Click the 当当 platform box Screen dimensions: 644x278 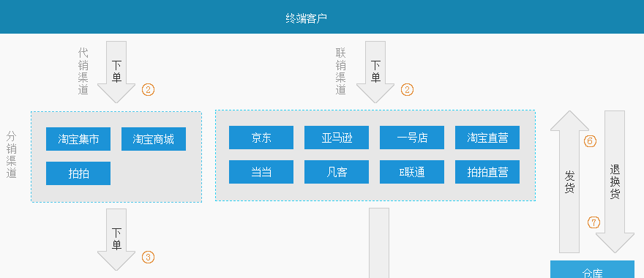point(261,172)
